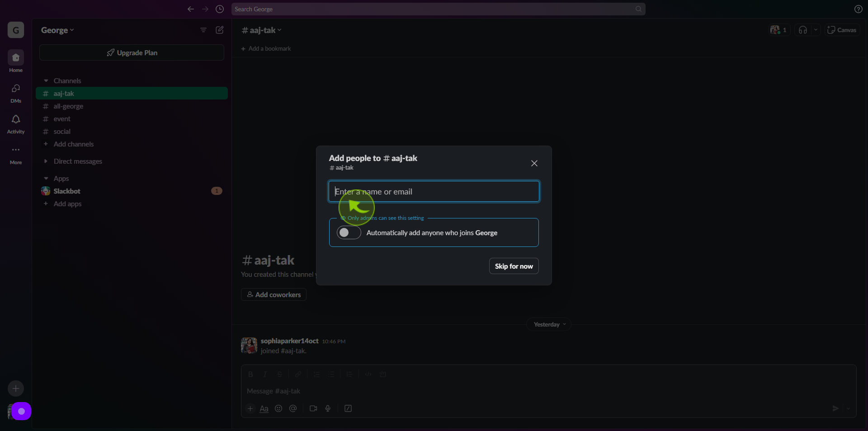
Task: Open attachments plus icon in composer
Action: click(250, 408)
